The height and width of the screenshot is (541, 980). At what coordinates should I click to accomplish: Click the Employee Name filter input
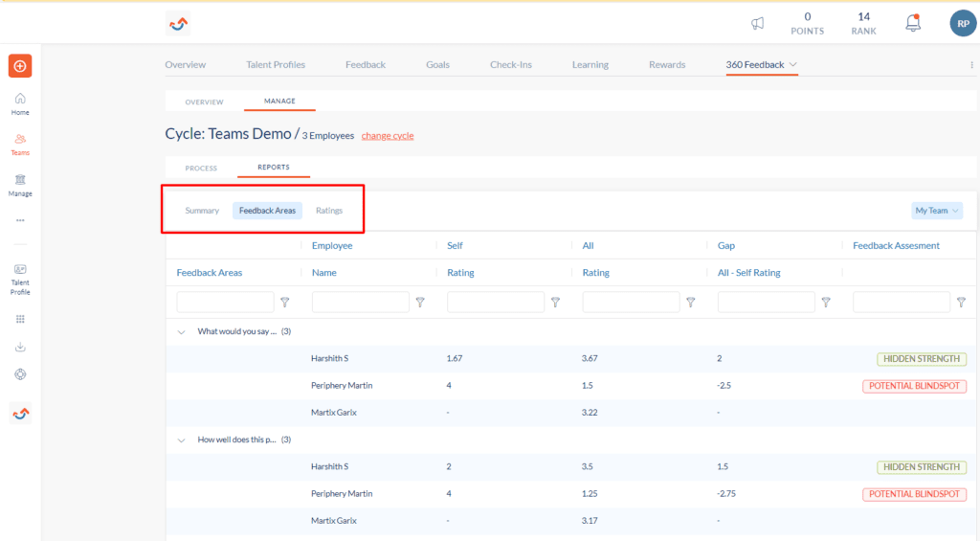coord(361,302)
